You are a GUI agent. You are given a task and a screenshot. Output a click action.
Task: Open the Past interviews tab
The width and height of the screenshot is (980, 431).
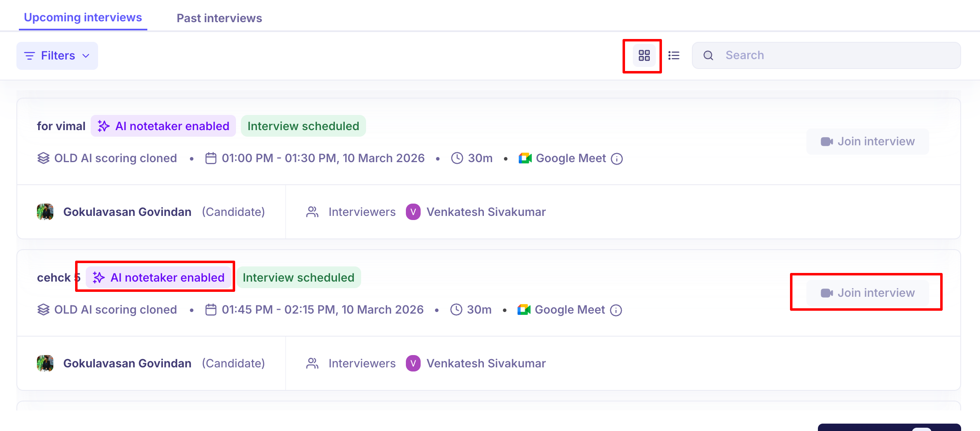click(x=219, y=18)
